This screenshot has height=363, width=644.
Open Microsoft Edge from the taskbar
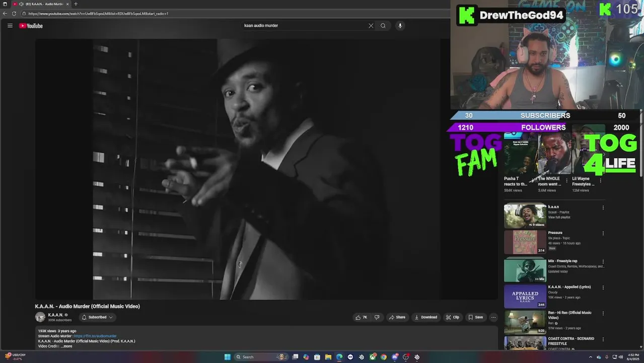tap(339, 357)
